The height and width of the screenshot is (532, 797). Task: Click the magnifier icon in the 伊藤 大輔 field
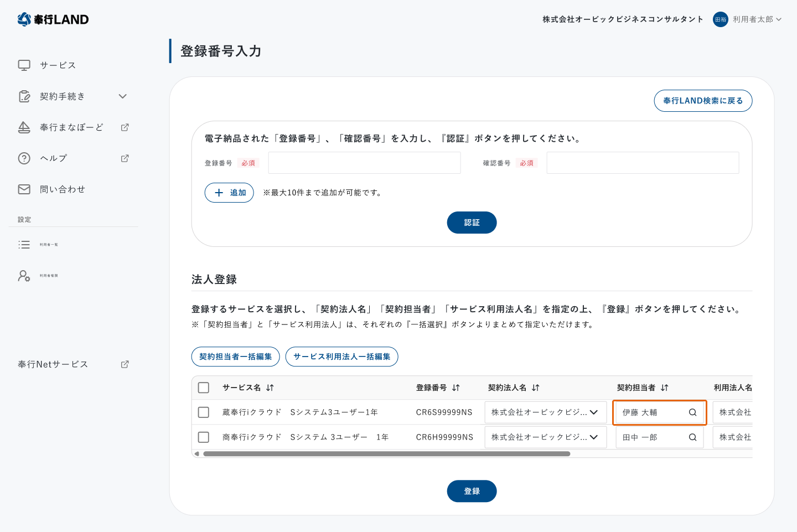[692, 412]
